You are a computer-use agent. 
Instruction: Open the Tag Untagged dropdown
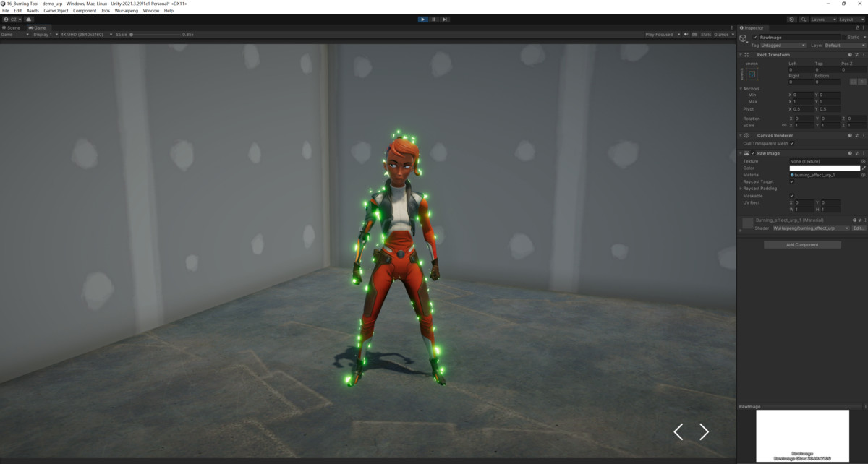783,46
